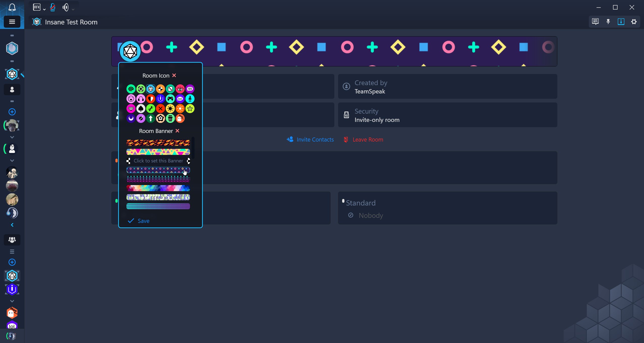Viewport: 644px width, 343px height.
Task: Select the dice room icon
Action: click(x=170, y=89)
